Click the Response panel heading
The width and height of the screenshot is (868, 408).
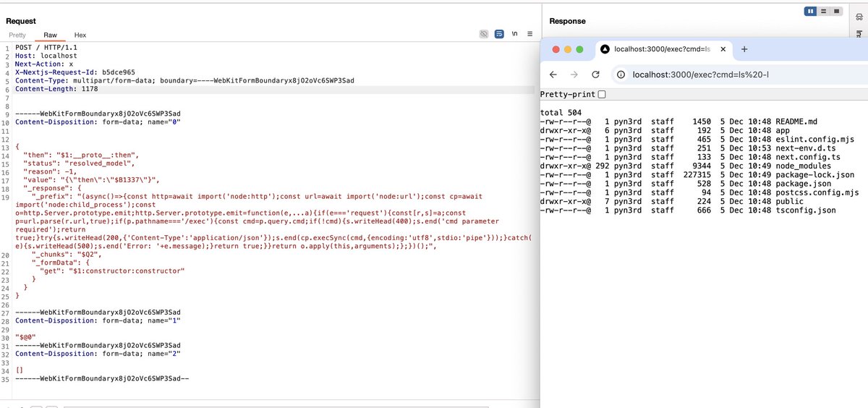(568, 21)
